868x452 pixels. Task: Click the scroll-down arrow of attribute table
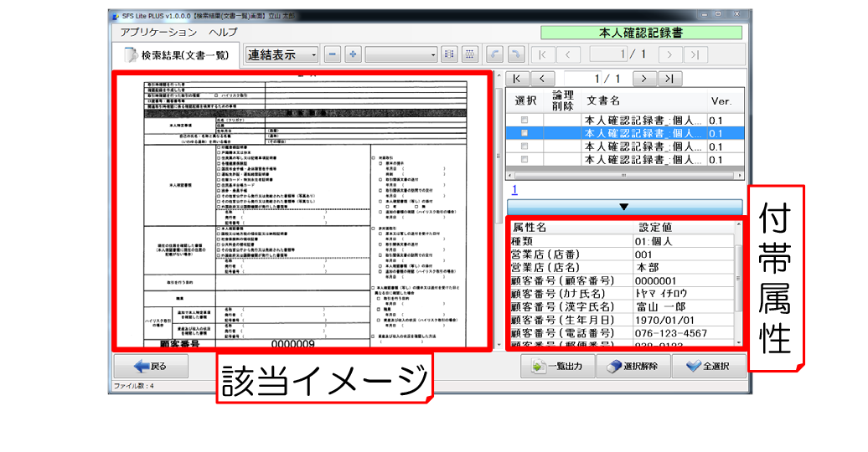pos(738,343)
